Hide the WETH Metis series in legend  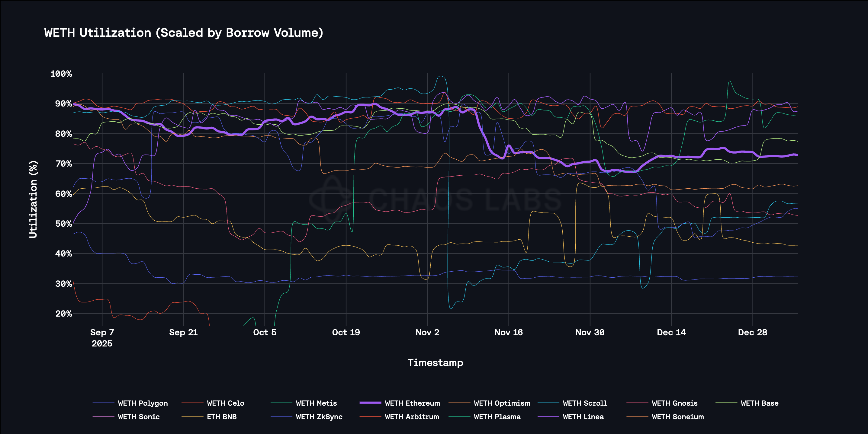(316, 403)
